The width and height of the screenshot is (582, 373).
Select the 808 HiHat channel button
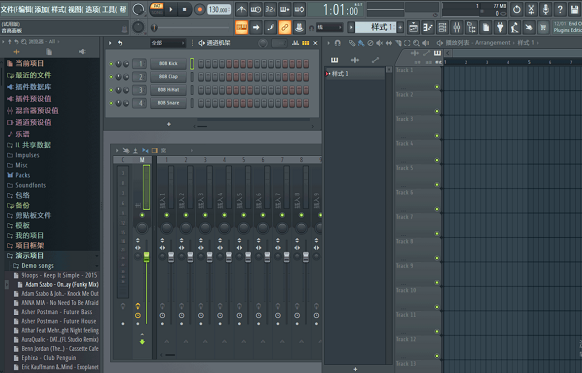168,89
